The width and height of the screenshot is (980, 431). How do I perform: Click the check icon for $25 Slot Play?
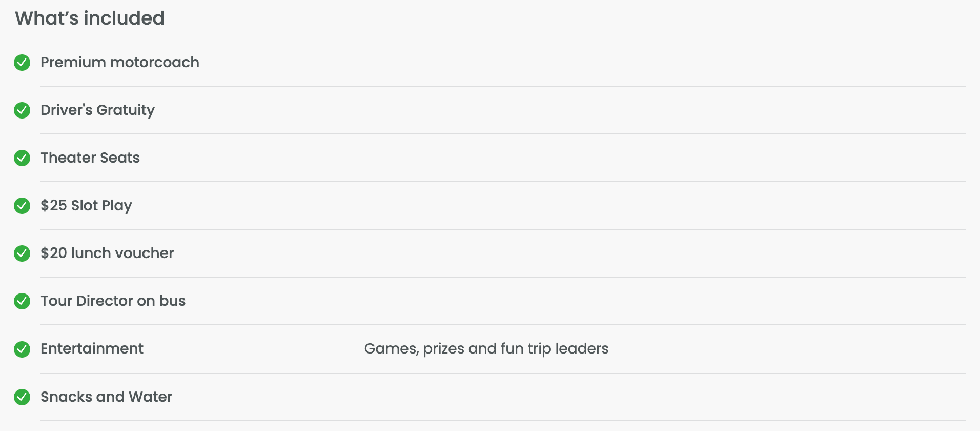(22, 206)
